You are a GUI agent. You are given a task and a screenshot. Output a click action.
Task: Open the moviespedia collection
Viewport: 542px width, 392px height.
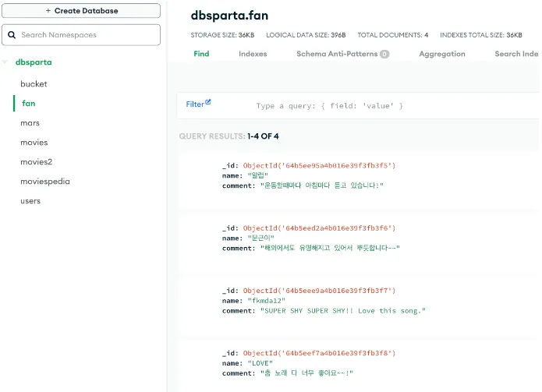point(44,182)
